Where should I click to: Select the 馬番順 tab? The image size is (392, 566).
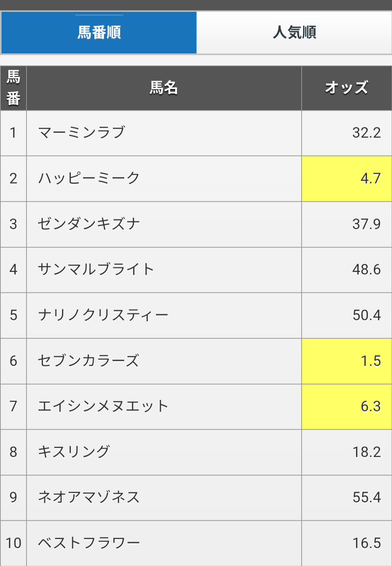pos(99,33)
